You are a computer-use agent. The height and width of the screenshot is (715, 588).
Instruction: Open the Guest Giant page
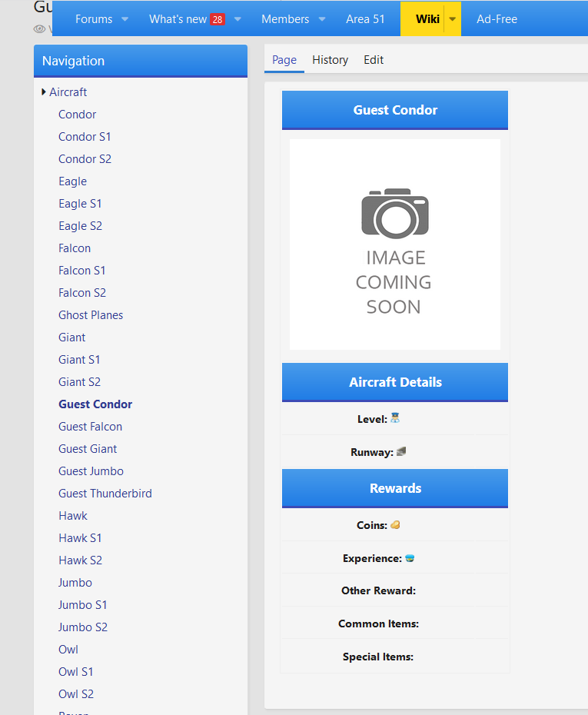click(88, 449)
